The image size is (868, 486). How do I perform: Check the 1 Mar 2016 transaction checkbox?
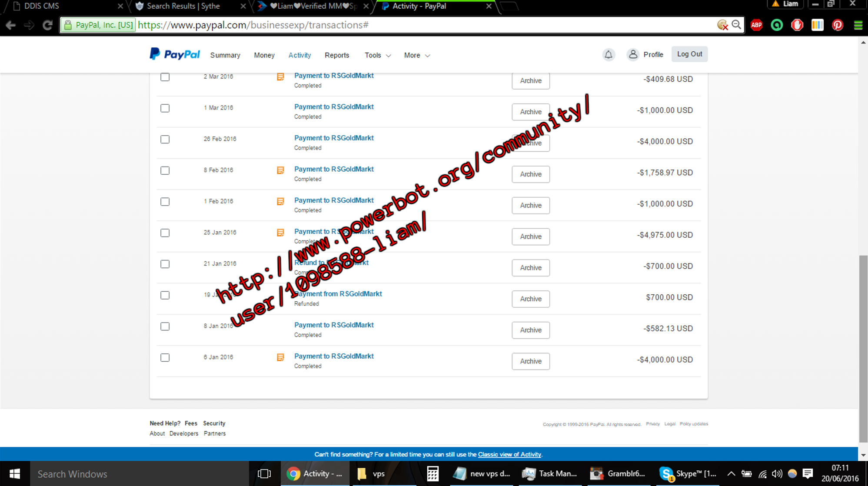pos(165,108)
